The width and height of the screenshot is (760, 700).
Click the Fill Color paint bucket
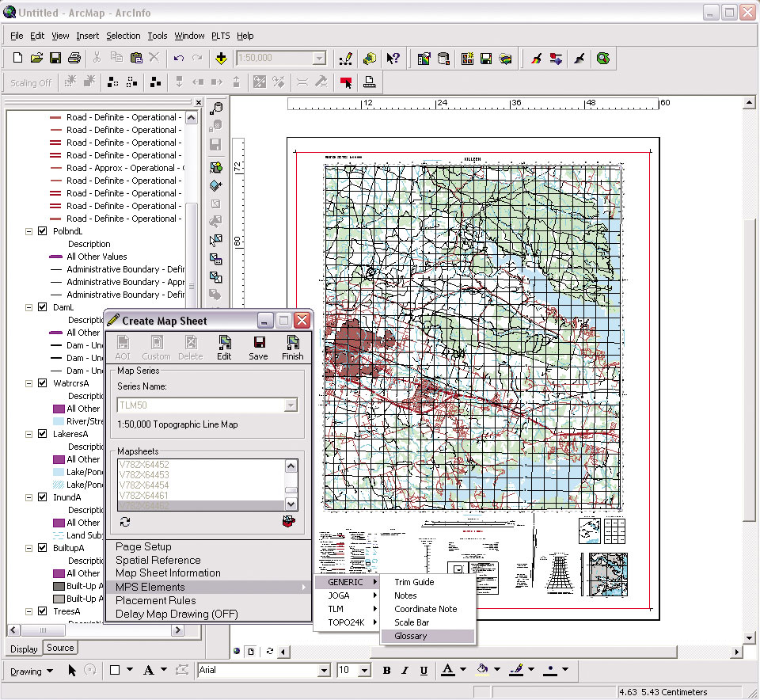(482, 670)
